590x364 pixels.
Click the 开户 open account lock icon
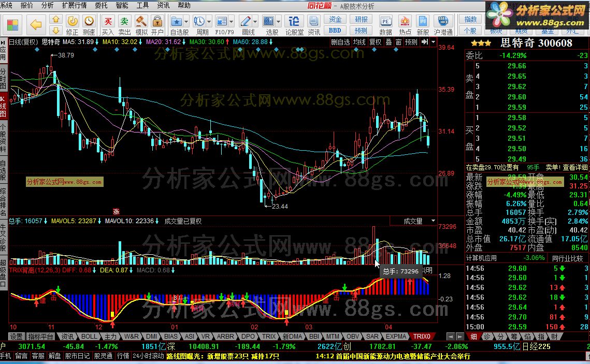(157, 25)
